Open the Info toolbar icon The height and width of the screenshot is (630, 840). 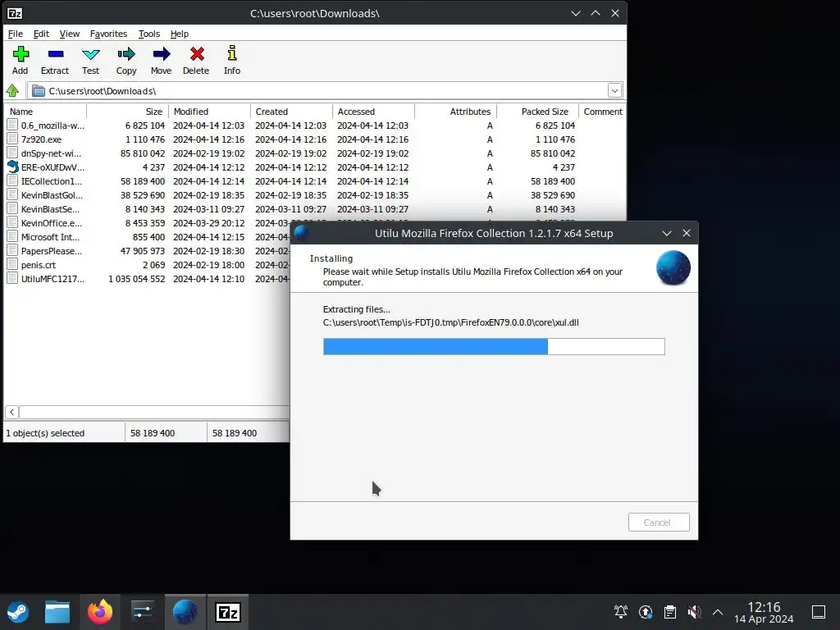[x=232, y=53]
